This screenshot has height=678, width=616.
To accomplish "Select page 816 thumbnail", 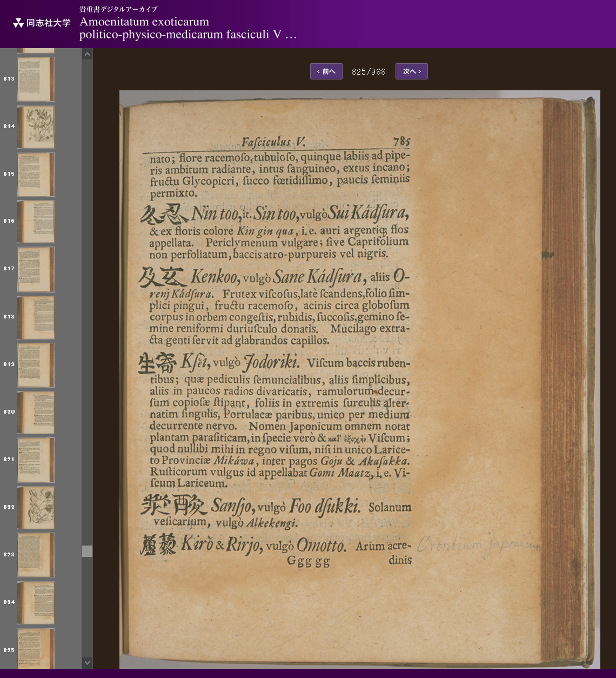I will coord(36,221).
